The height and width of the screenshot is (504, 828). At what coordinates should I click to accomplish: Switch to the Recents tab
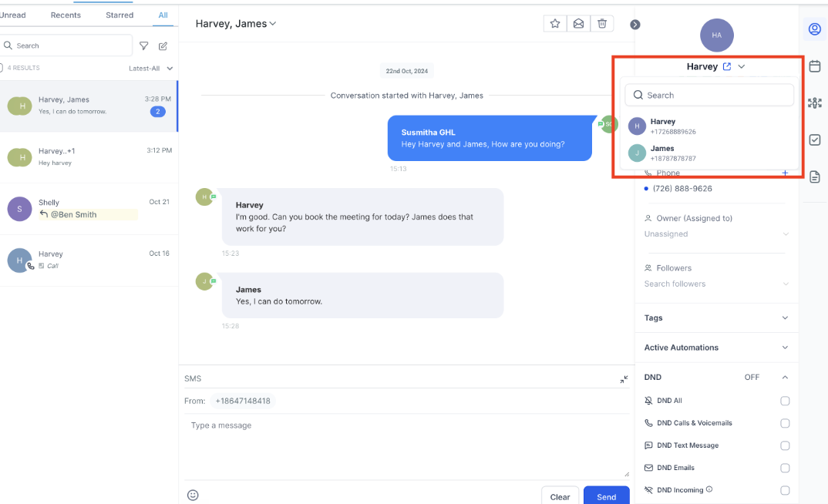pos(66,15)
